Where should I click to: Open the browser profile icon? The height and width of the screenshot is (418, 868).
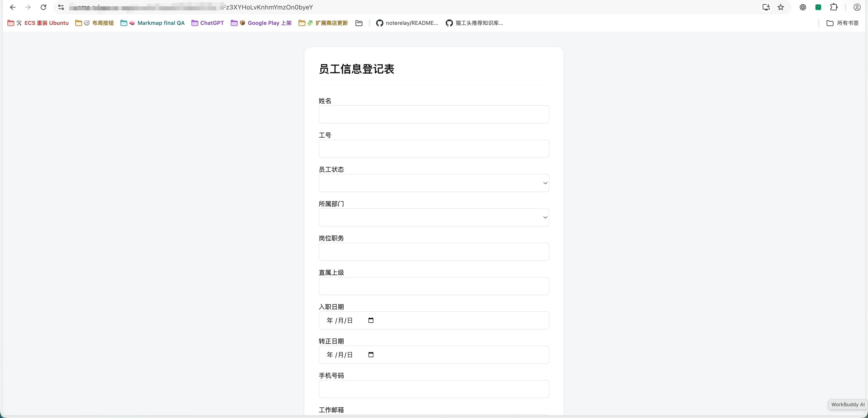click(x=857, y=7)
